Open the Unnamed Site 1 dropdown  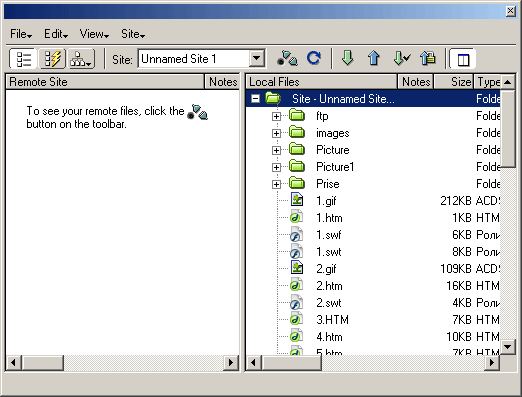[x=257, y=59]
